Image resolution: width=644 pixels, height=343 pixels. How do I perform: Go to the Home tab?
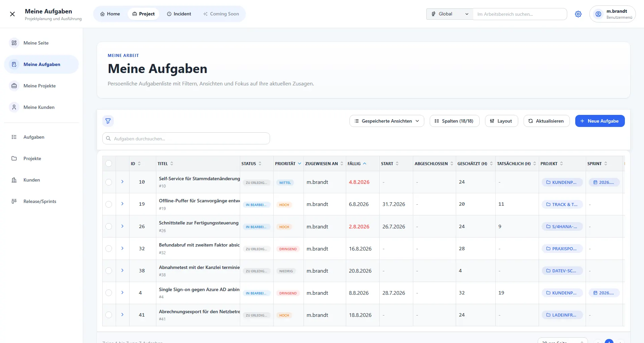point(110,14)
